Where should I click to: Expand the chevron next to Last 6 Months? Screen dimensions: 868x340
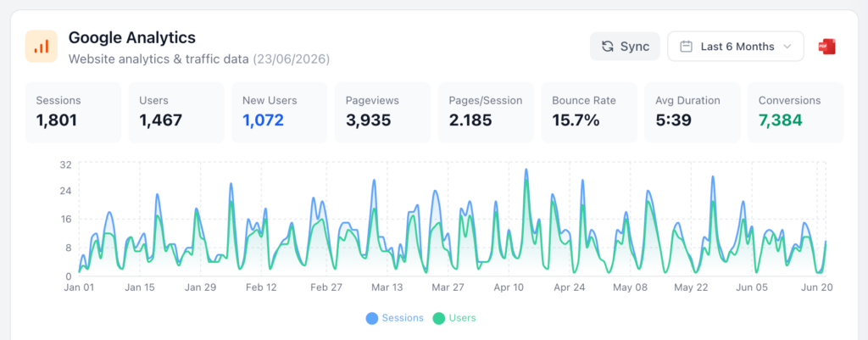(787, 47)
